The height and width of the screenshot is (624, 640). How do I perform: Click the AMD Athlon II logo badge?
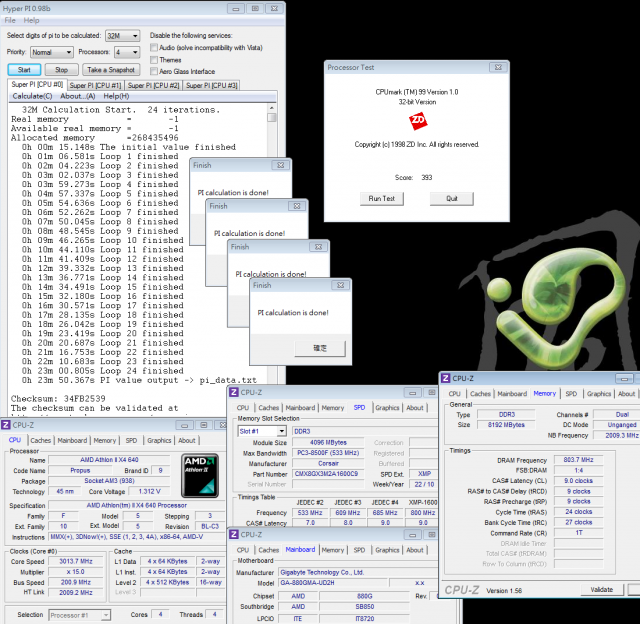[200, 475]
